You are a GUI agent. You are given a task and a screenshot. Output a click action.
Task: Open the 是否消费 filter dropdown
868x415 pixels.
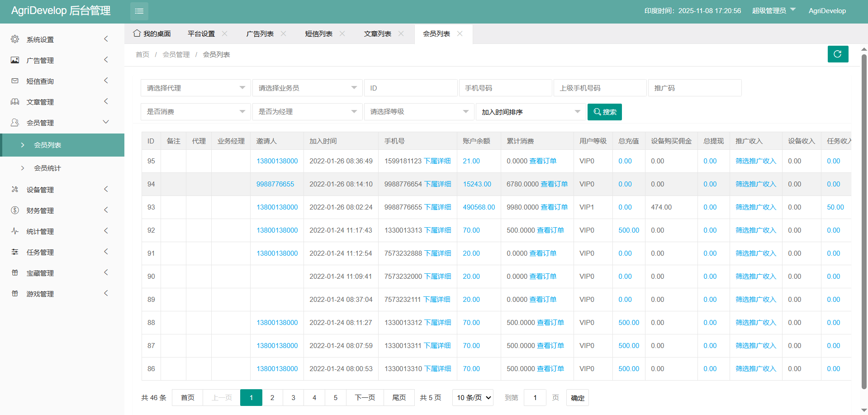pos(195,112)
